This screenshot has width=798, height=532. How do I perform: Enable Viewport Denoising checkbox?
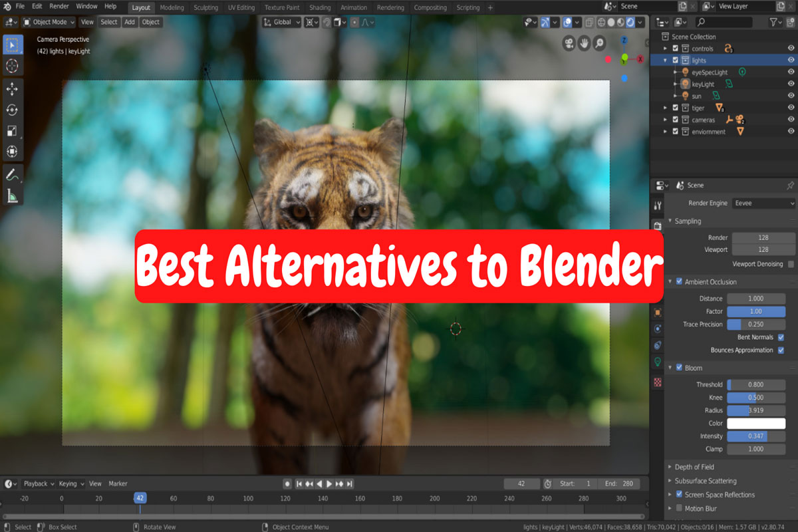(x=791, y=264)
